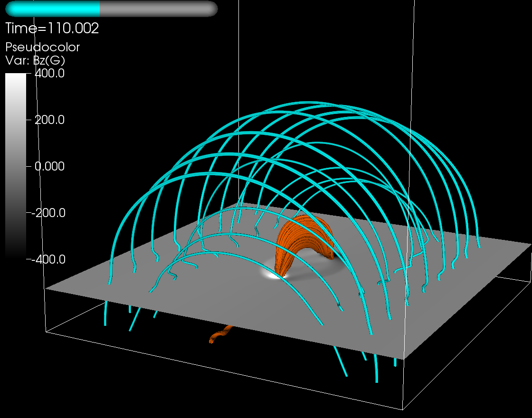The width and height of the screenshot is (532, 418).
Task: Click the 400.0 legend tick label
Action: click(50, 74)
